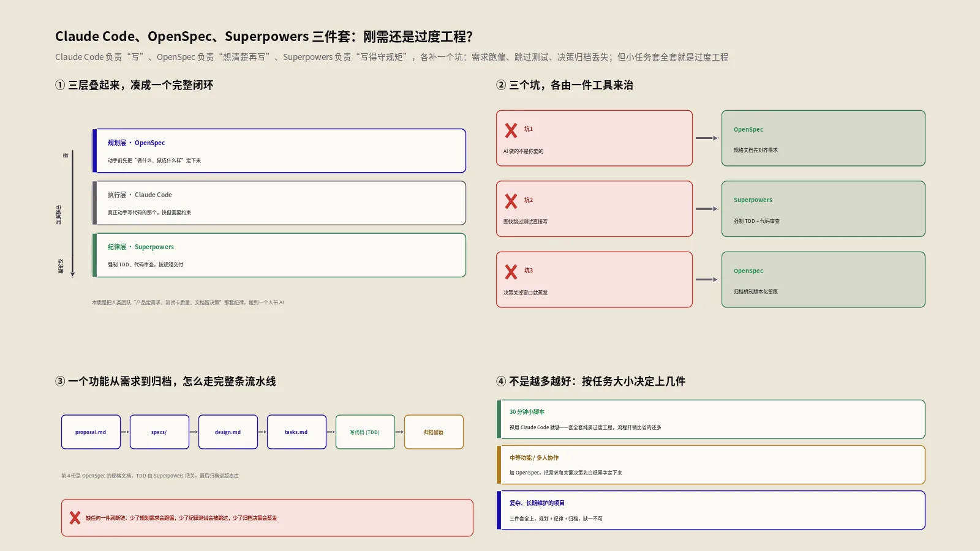Click heading '④ 不是越多越好：按任务大小决定上几件'

pyautogui.click(x=590, y=381)
